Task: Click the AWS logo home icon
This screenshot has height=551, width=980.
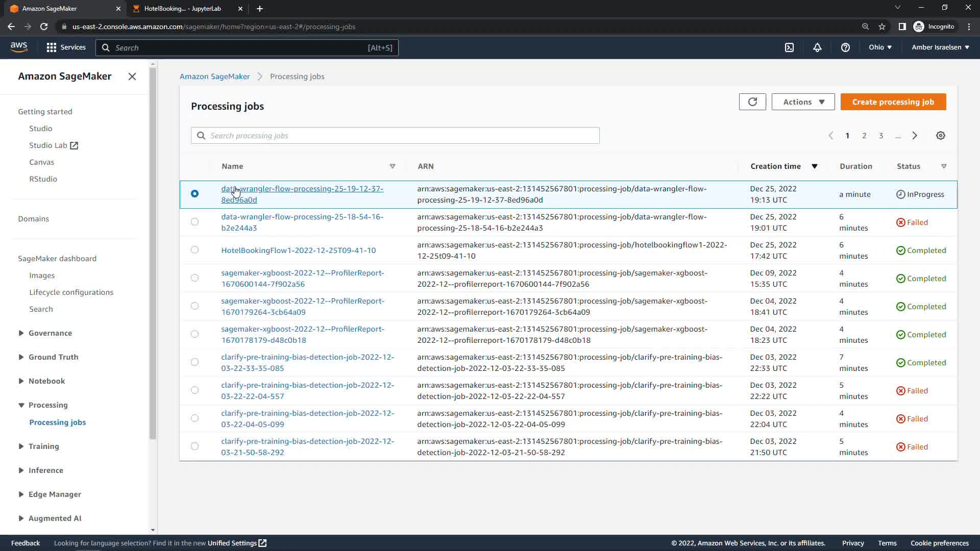Action: click(19, 47)
